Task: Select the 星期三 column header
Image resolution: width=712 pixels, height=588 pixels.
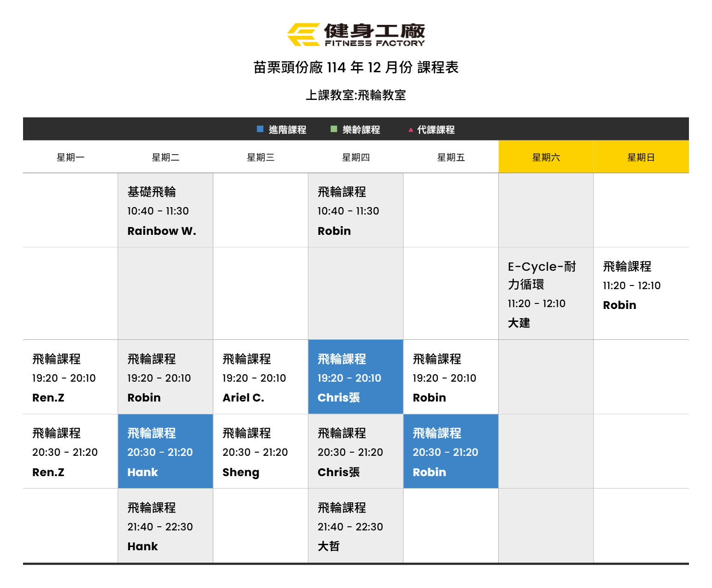Action: (x=260, y=157)
